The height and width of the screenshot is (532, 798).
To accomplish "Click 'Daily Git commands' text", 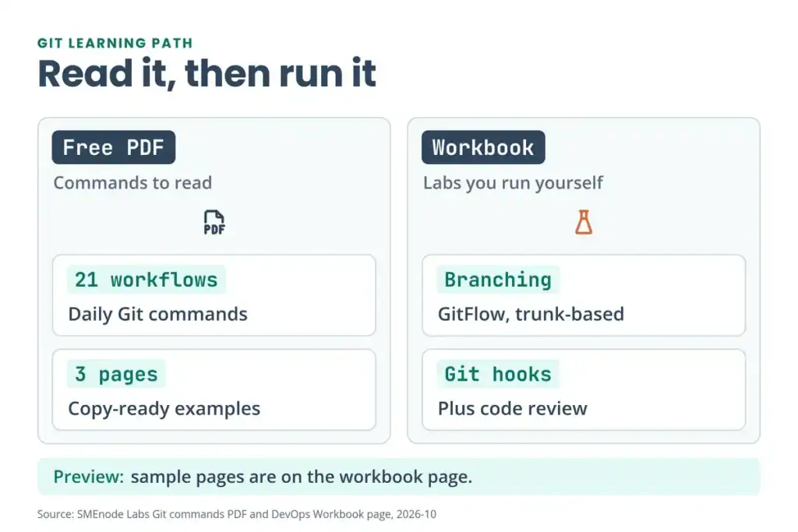I will coord(157,314).
